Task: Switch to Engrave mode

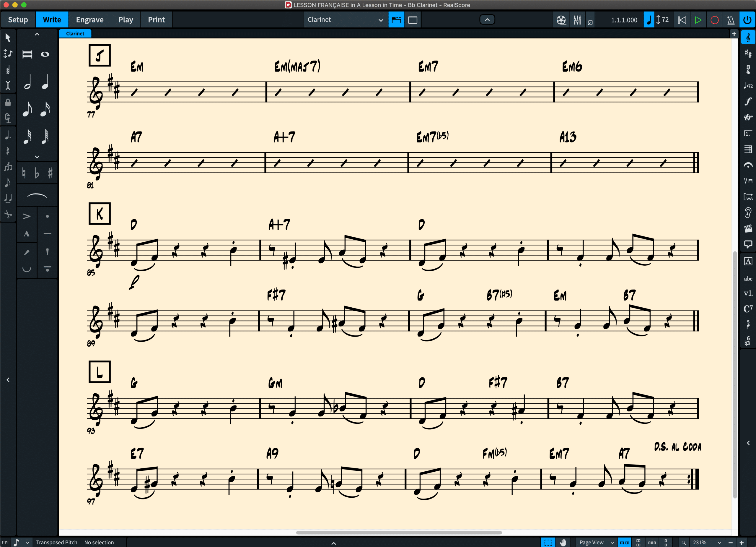Action: coord(90,20)
